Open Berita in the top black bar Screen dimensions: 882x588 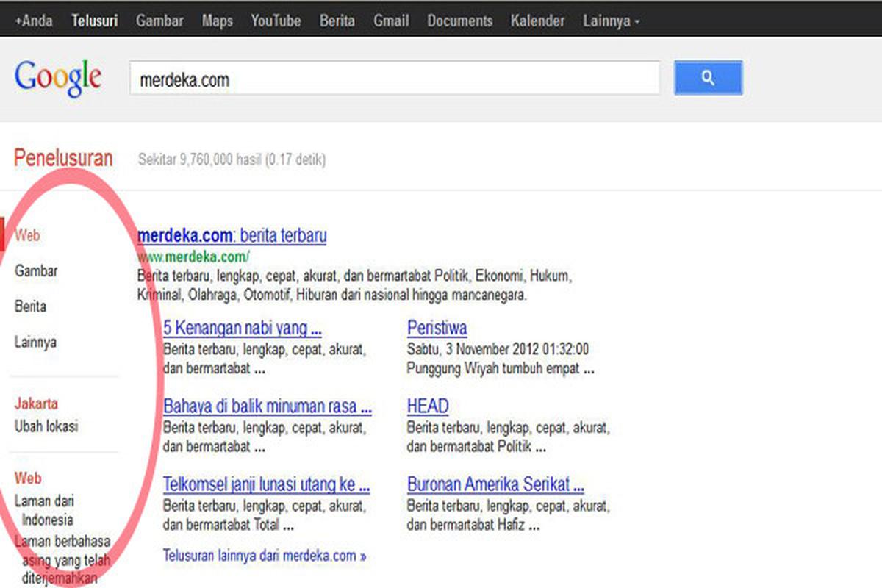click(337, 21)
